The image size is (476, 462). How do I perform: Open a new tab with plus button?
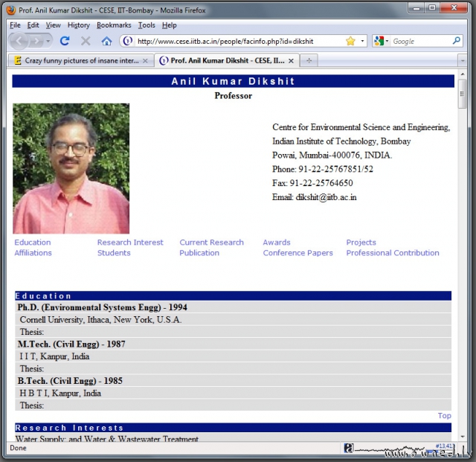(309, 60)
